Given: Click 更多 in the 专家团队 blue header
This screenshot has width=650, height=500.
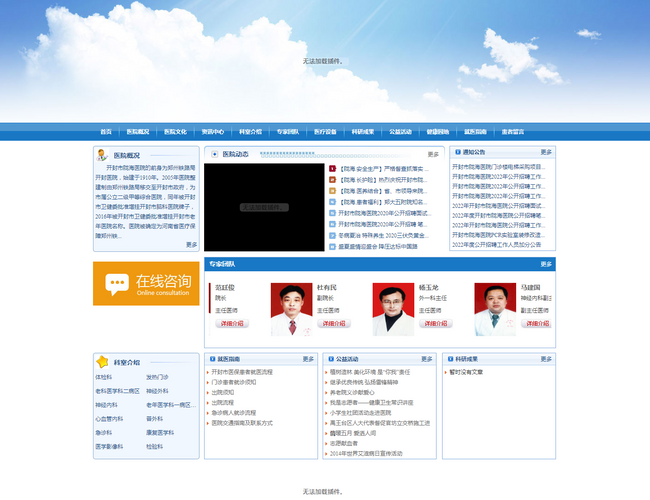Looking at the screenshot, I should click(546, 264).
